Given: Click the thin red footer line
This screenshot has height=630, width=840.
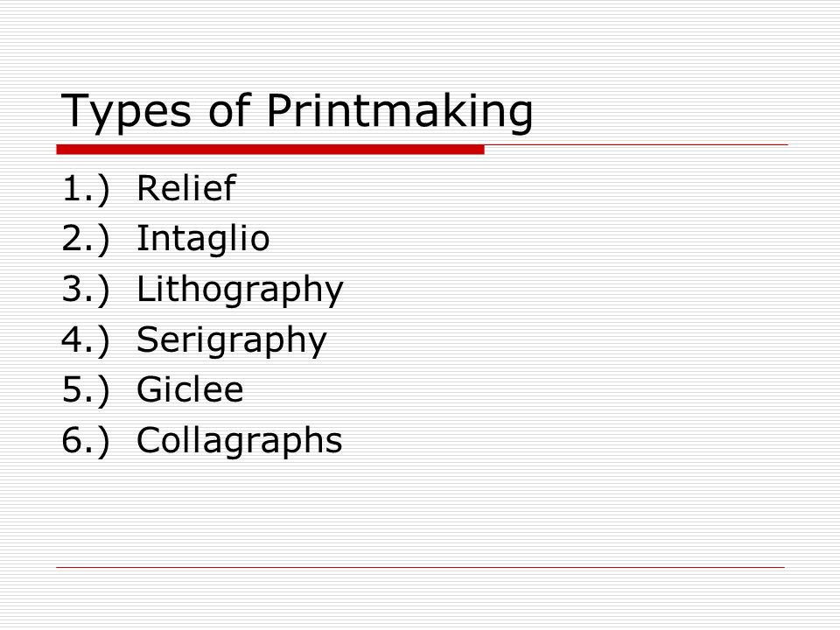Looking at the screenshot, I should [x=421, y=567].
